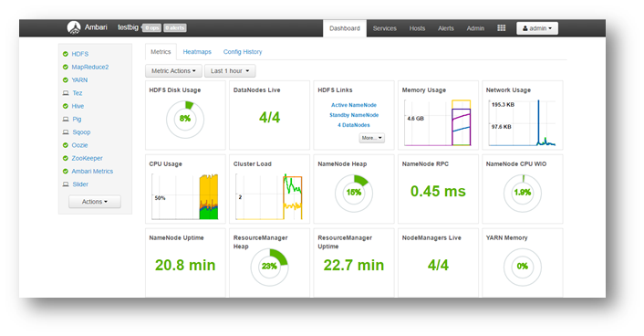The height and width of the screenshot is (336, 644).
Task: Click the Sqoop client laptop icon
Action: (66, 132)
